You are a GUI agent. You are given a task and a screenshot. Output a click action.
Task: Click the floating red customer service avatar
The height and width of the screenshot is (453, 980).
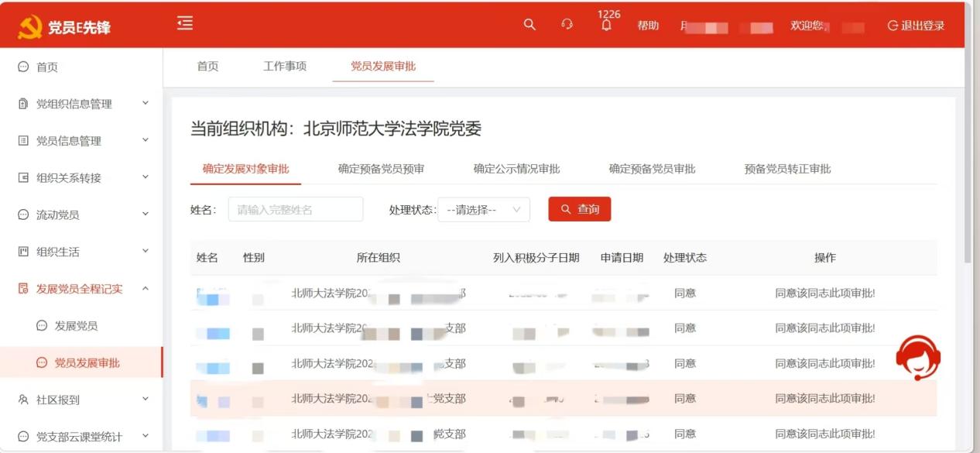tap(917, 358)
